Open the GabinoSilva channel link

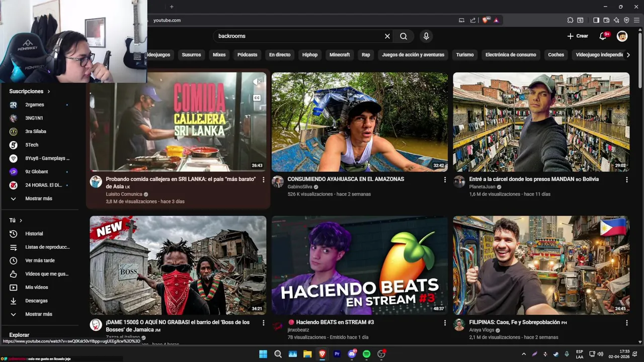click(300, 187)
